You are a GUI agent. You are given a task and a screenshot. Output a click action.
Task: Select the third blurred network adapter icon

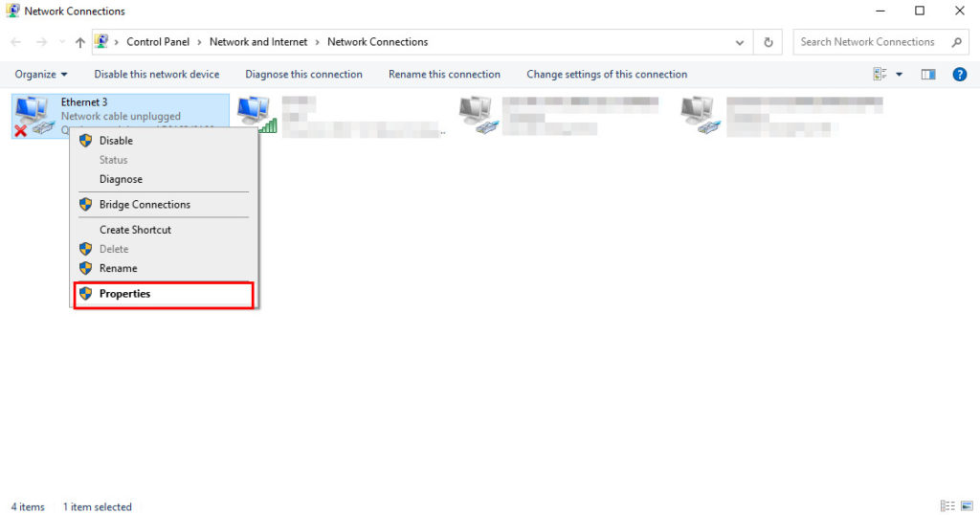(478, 115)
